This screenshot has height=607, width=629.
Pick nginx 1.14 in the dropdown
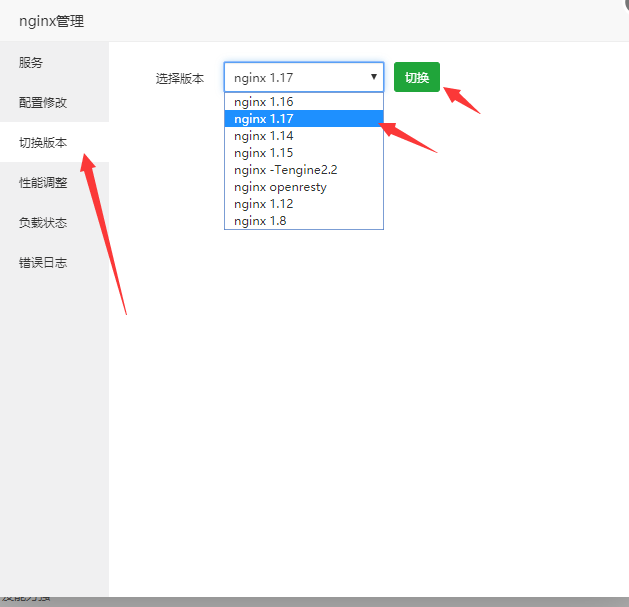(x=304, y=136)
